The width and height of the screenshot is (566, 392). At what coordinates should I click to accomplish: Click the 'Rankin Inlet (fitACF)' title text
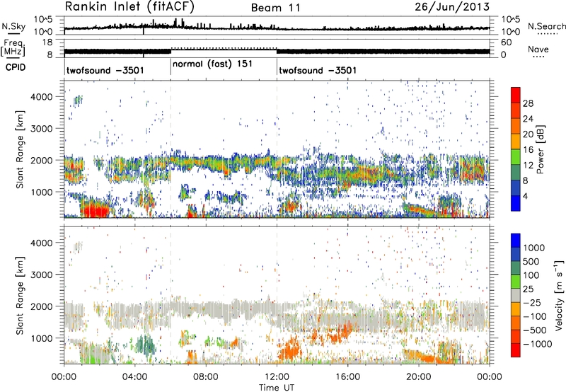(x=129, y=7)
